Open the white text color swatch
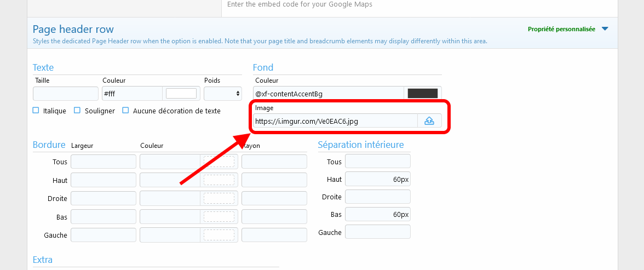 pyautogui.click(x=181, y=94)
